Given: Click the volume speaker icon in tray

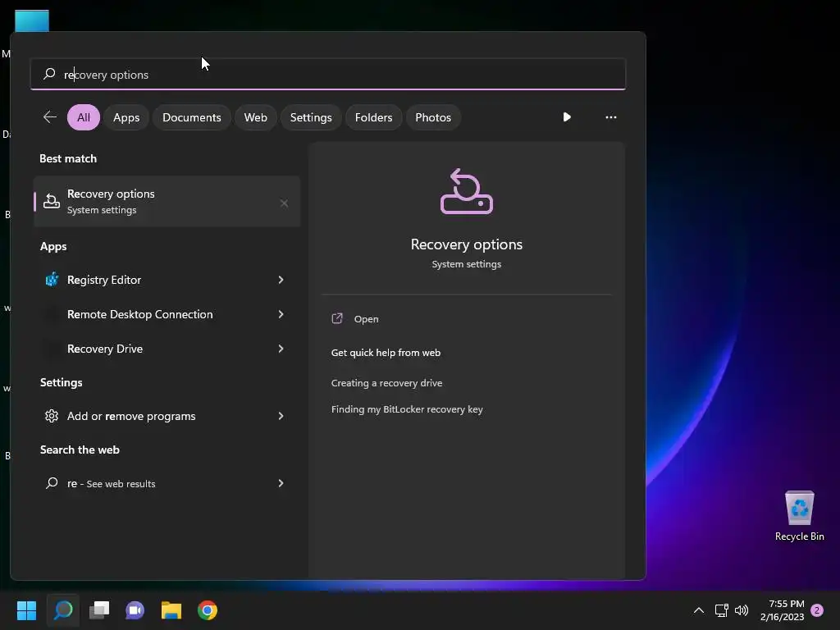Looking at the screenshot, I should [742, 610].
